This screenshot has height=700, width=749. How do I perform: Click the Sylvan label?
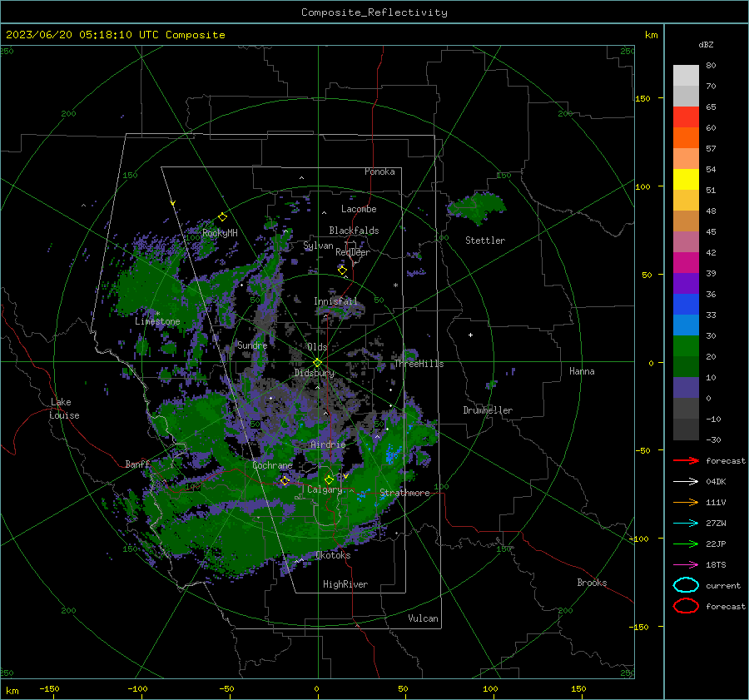318,246
